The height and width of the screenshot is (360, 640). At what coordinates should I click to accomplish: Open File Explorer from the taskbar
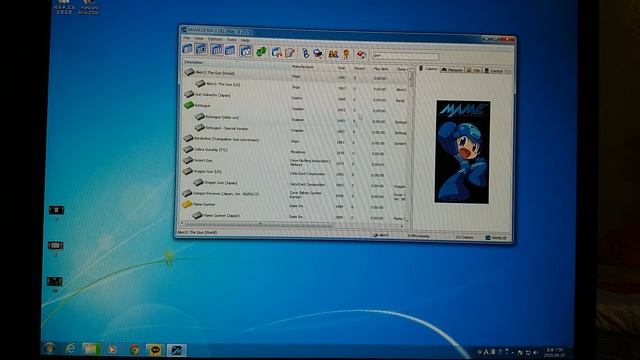91,349
